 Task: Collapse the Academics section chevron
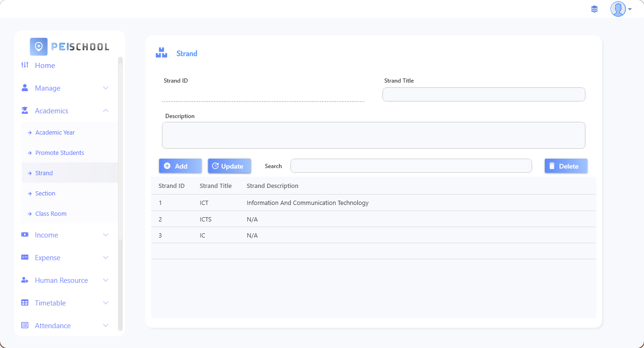[x=106, y=111]
